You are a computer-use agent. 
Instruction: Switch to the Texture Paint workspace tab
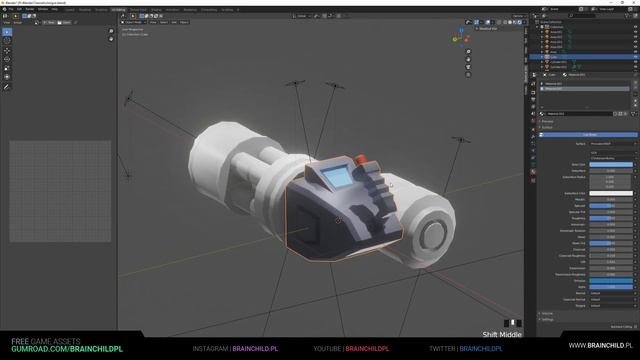point(138,9)
